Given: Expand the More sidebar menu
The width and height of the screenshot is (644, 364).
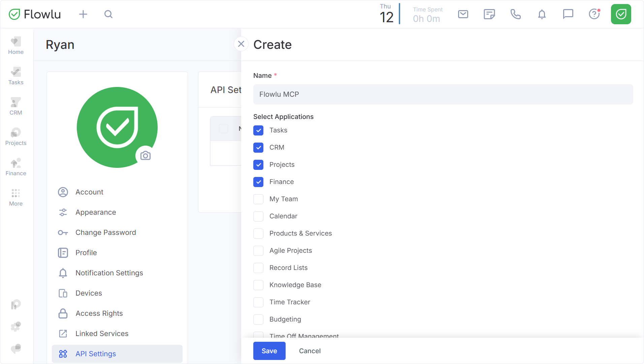Looking at the screenshot, I should pyautogui.click(x=16, y=197).
